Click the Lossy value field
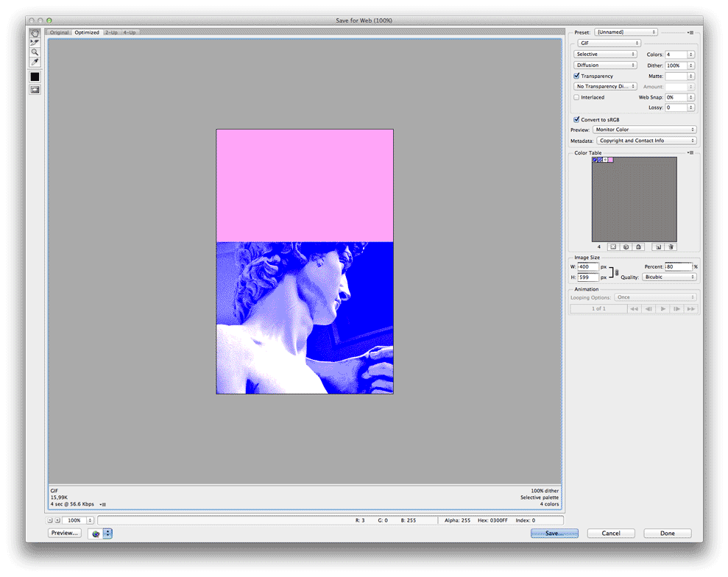 click(676, 107)
